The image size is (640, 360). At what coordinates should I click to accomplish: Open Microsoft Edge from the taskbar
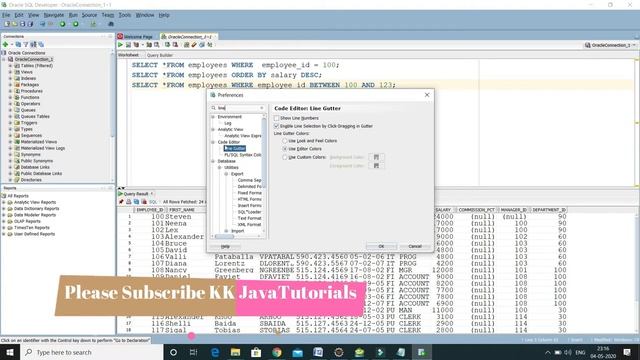pyautogui.click(x=215, y=352)
